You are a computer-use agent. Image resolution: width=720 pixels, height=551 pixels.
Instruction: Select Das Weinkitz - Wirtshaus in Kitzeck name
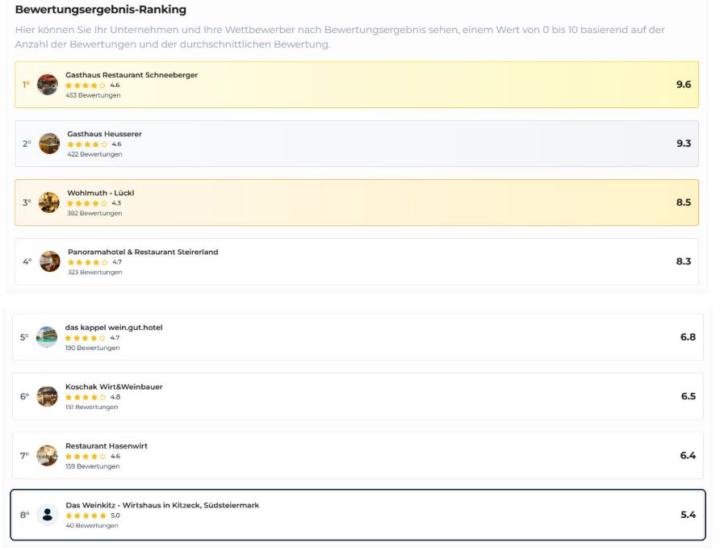[163, 505]
